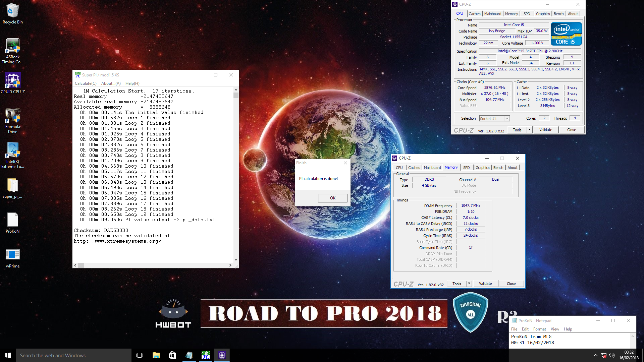Click the Super PI title bar icon
Viewport: 644px width, 362px height.
(78, 75)
